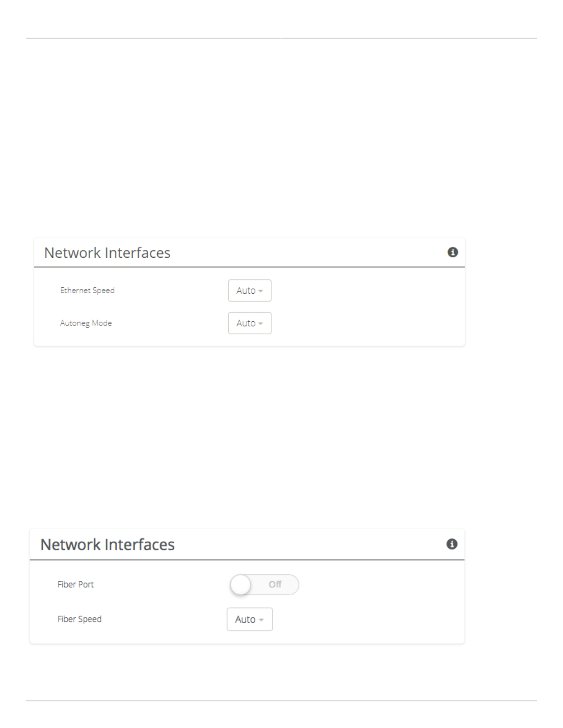Click the Ethernet Speed label
This screenshot has width=563, height=728.
pos(87,290)
